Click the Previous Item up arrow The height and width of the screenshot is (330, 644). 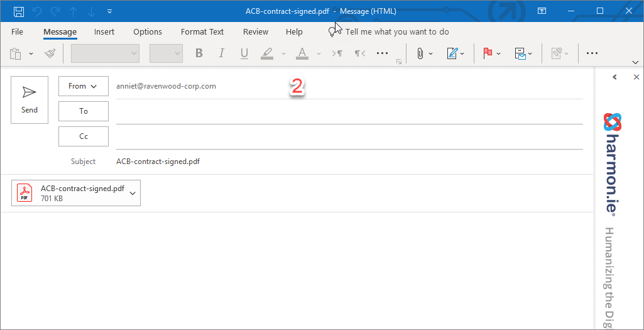click(74, 11)
